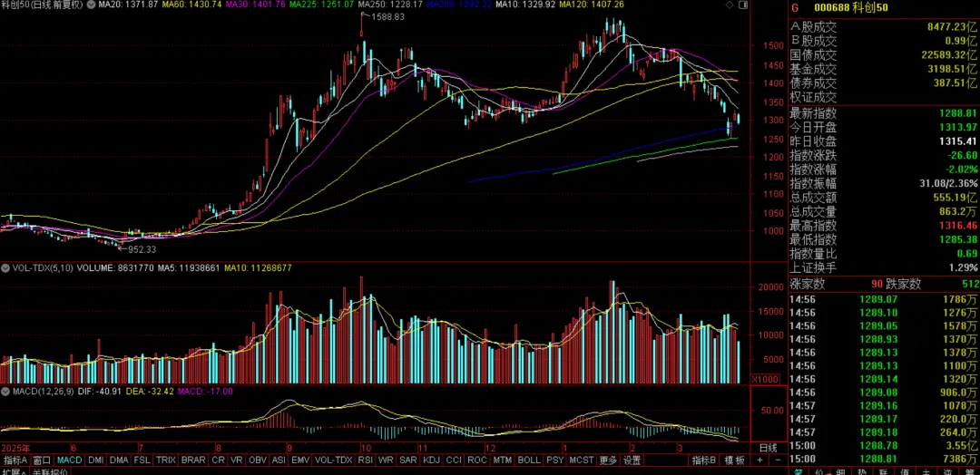This screenshot has width=980, height=475.
Task: Select the ROC indicator tab
Action: 477,460
